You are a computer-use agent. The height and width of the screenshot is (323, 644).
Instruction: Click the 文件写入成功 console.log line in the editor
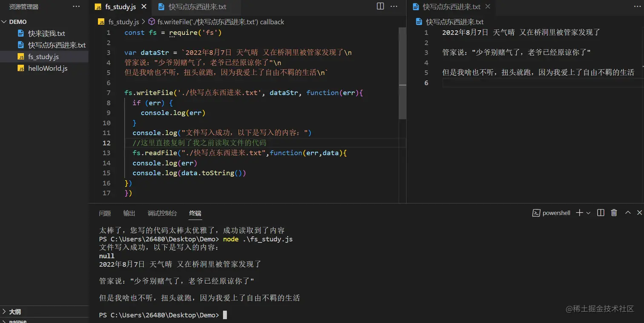[x=222, y=133]
